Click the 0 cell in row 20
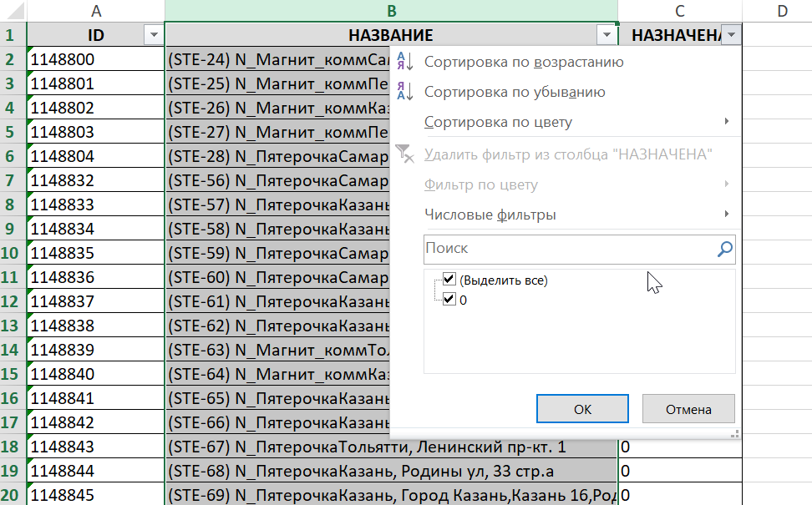The width and height of the screenshot is (812, 505). 680,495
